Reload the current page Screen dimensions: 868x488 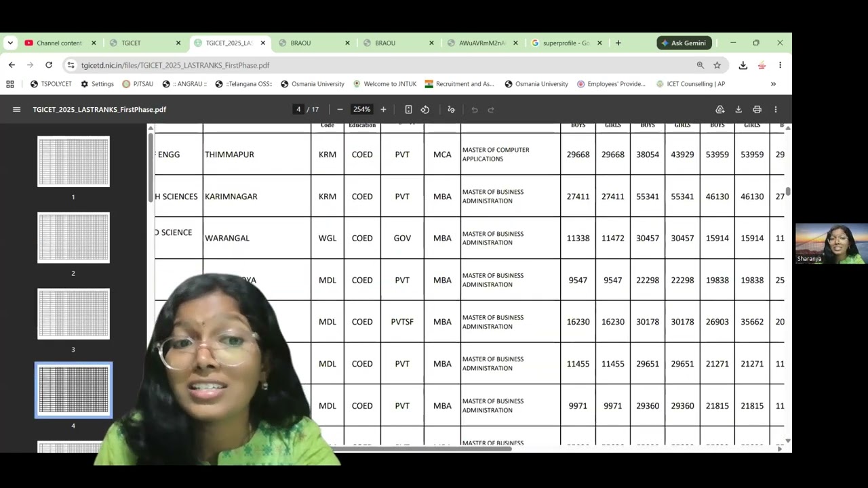pos(49,65)
